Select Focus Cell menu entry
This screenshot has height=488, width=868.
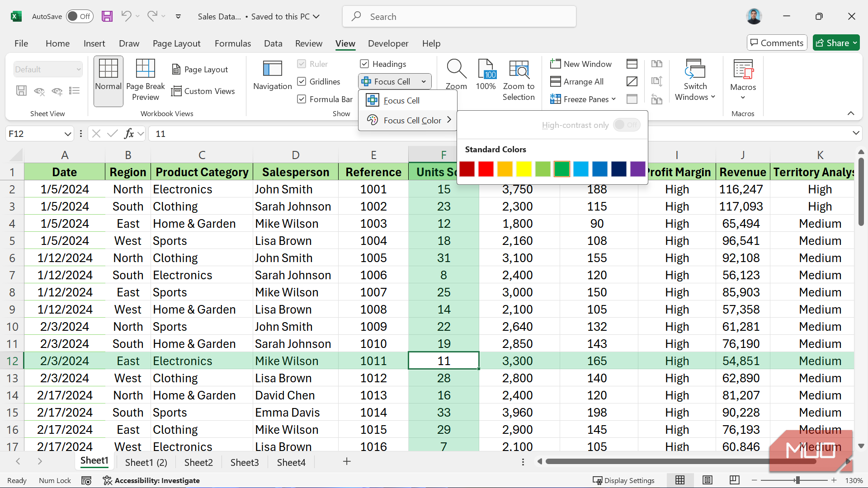click(407, 100)
